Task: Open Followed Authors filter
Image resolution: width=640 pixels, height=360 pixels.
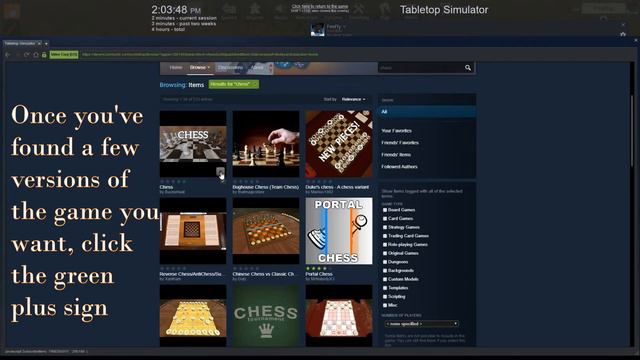Action: [399, 167]
